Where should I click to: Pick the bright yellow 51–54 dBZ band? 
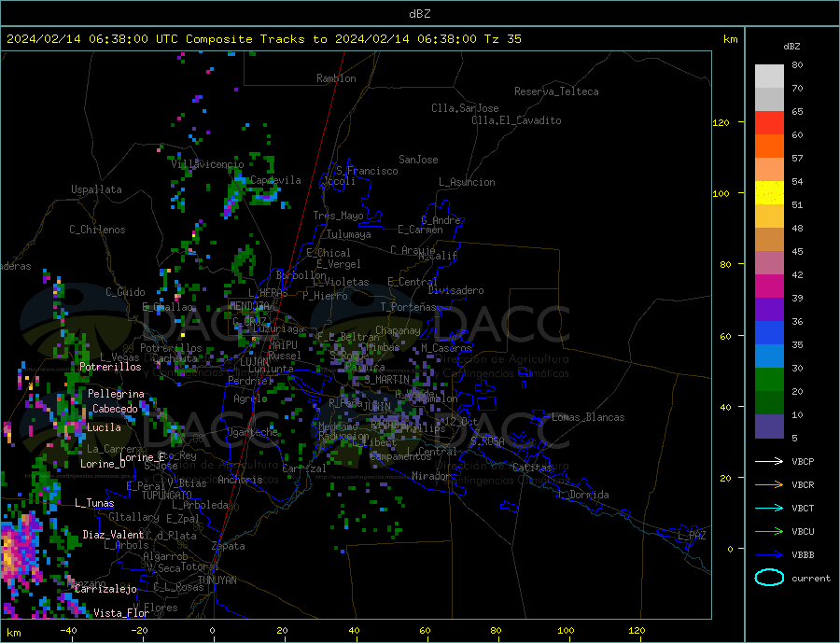(769, 193)
